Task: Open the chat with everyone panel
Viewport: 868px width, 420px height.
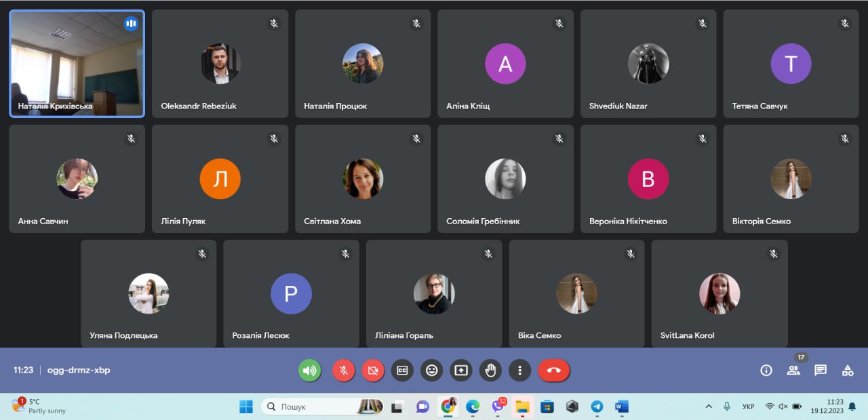Action: tap(821, 370)
